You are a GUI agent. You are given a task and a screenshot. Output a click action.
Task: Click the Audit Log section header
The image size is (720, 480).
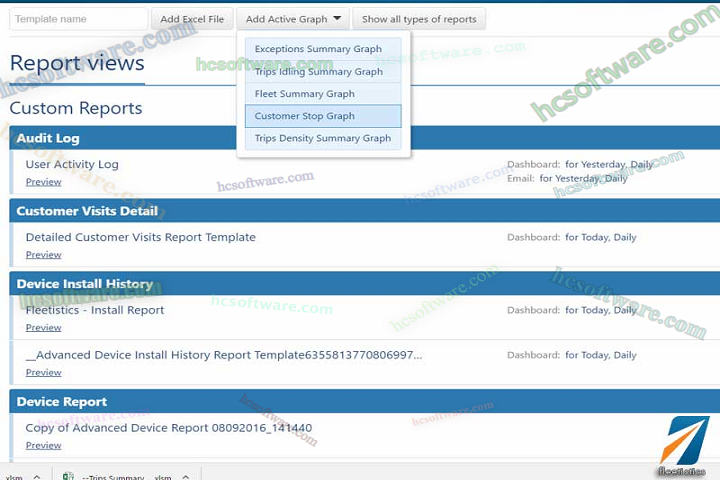tap(365, 138)
